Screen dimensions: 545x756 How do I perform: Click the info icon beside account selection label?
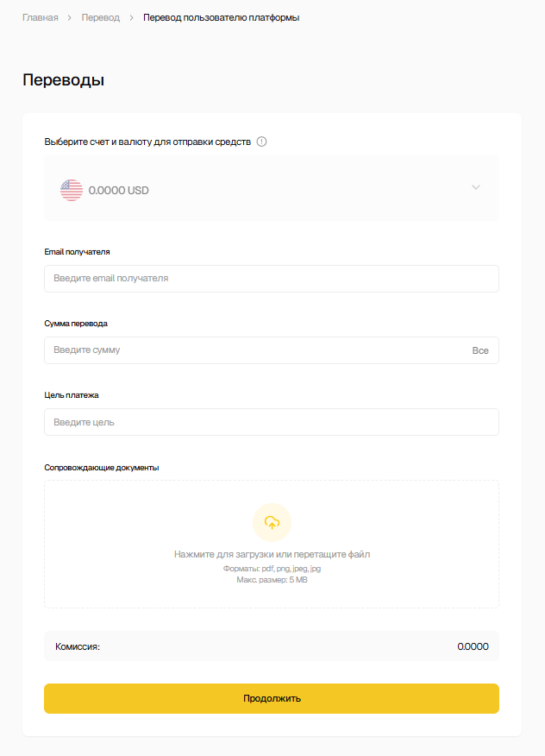click(262, 142)
